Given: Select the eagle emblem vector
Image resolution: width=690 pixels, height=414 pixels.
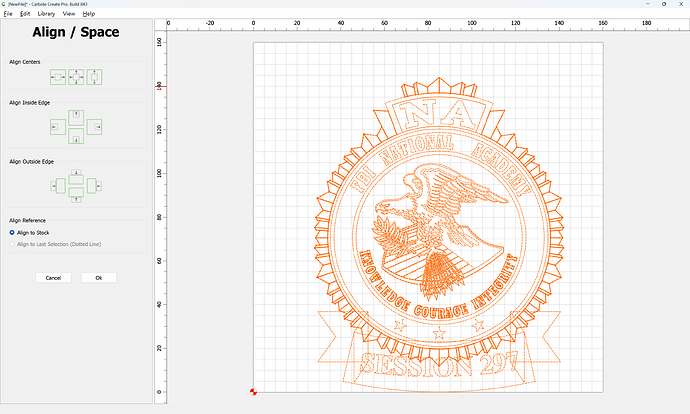Looking at the screenshot, I should point(440,231).
